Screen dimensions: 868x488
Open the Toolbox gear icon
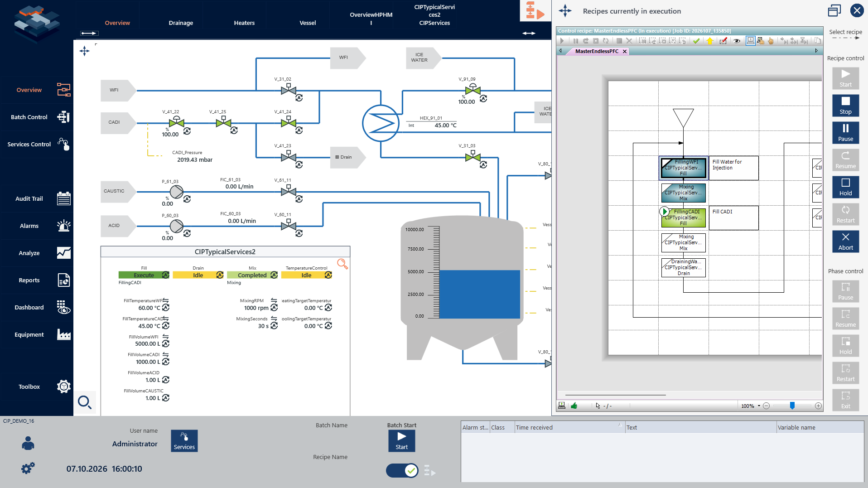63,387
